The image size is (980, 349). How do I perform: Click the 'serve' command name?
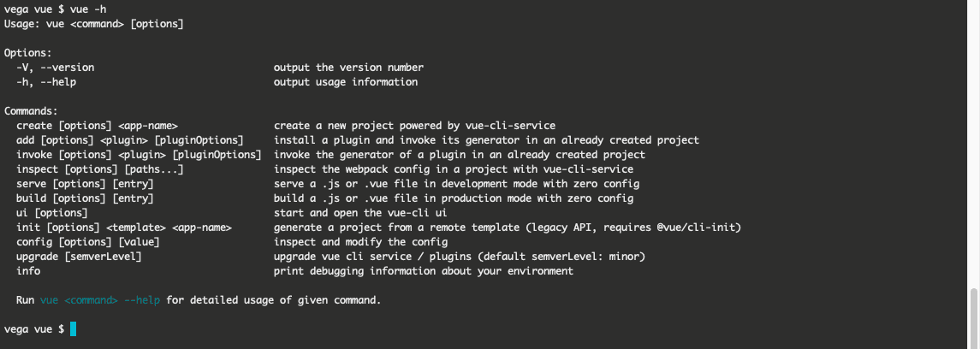32,184
